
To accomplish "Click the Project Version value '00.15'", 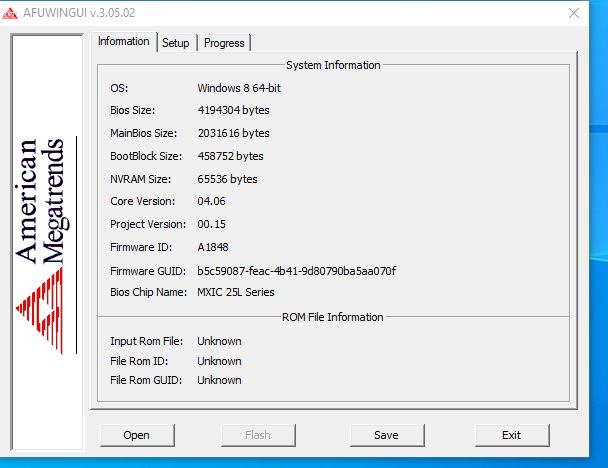I will coord(211,224).
